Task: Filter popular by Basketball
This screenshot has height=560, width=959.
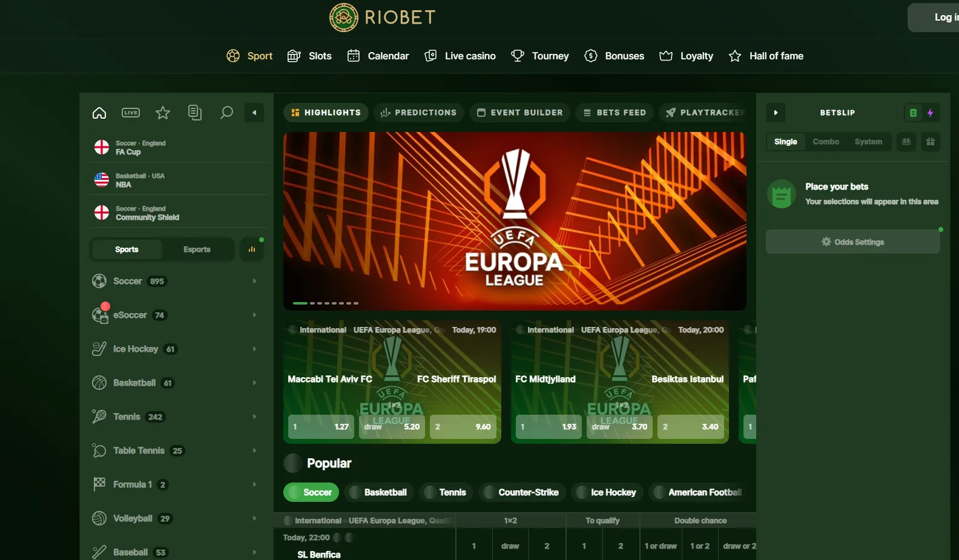Action: [x=380, y=492]
